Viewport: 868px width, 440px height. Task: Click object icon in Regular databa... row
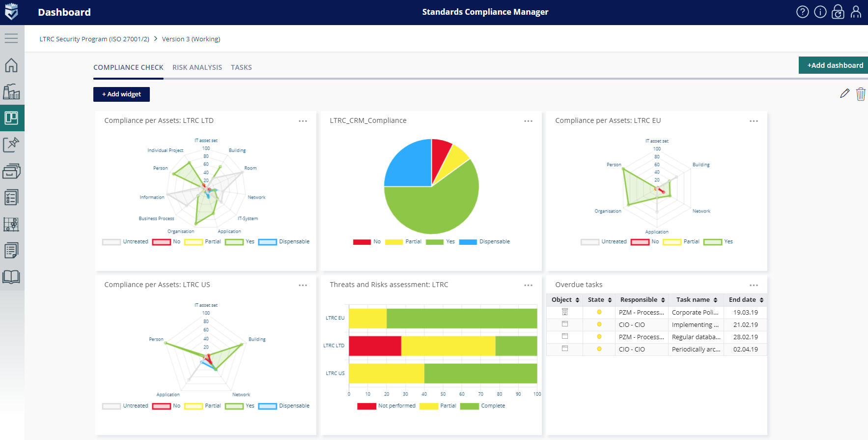[x=565, y=336]
